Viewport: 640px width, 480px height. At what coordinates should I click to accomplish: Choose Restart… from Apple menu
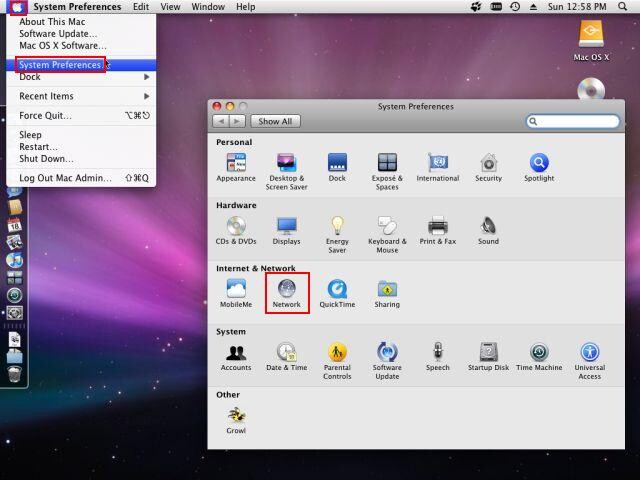81,147
